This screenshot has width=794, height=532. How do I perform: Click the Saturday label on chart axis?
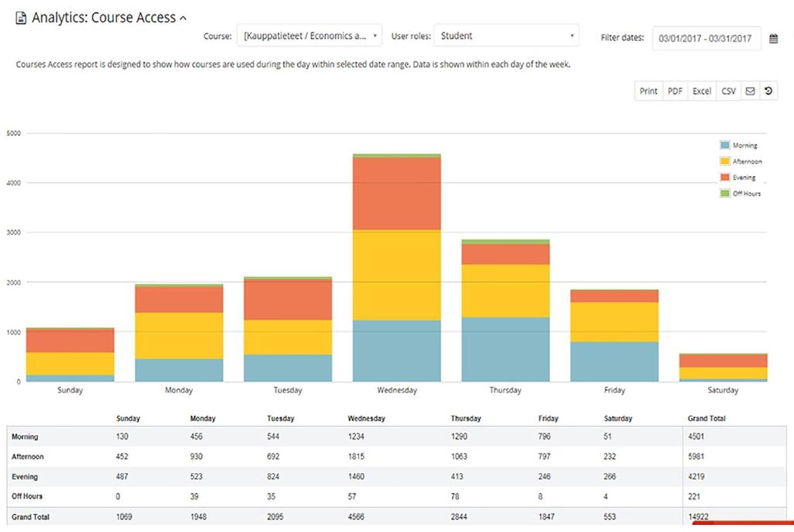pyautogui.click(x=723, y=390)
